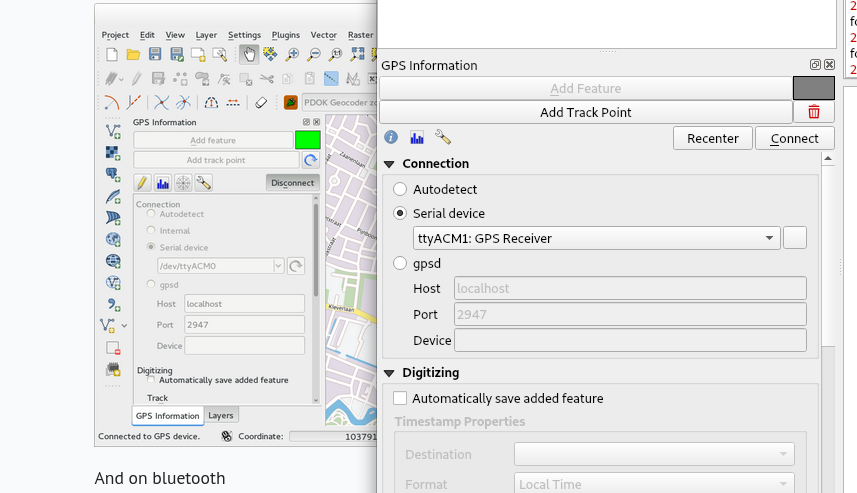Click Options wrench icon in large GPS panel
This screenshot has height=493, width=857.
tap(443, 137)
